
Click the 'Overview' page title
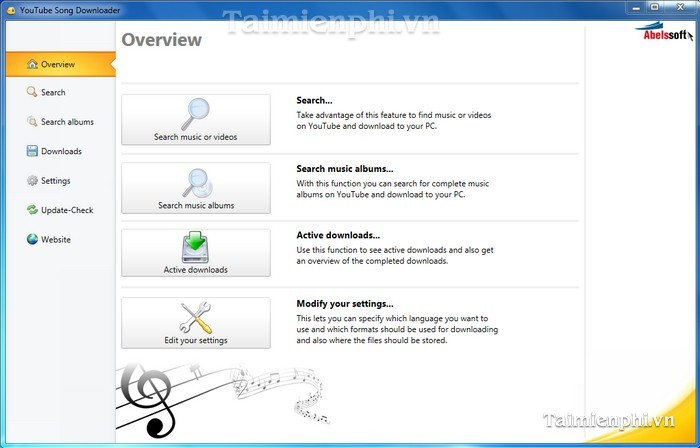[162, 40]
